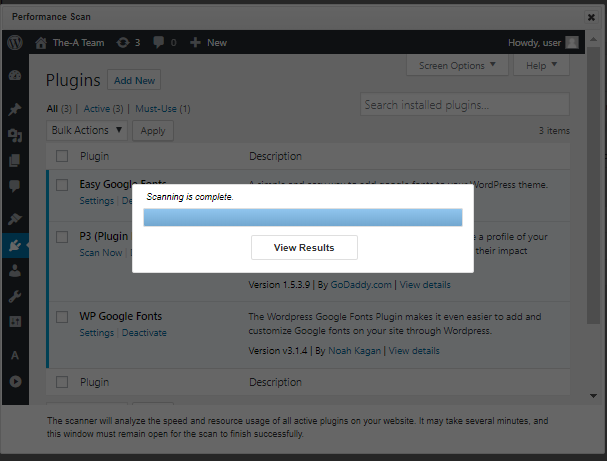Screen dimensions: 607x461
Task: Open Posts pushpin icon in sidebar
Action: (x=15, y=109)
